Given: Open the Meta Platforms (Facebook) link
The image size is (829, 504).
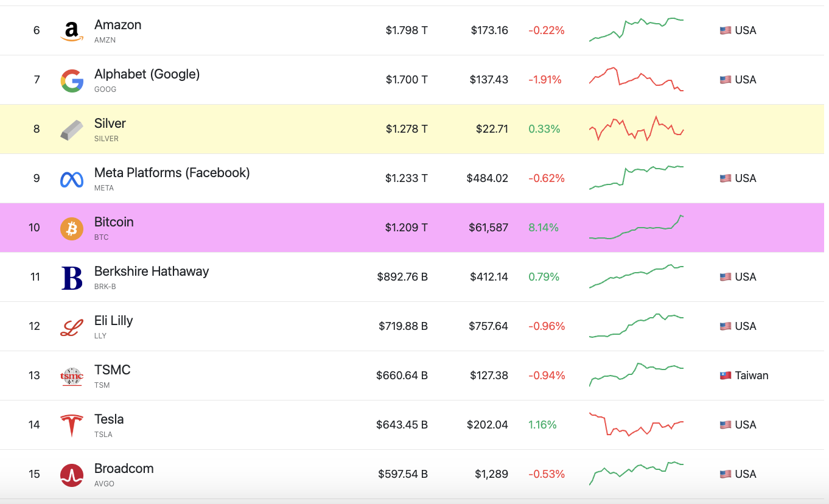Looking at the screenshot, I should [172, 173].
